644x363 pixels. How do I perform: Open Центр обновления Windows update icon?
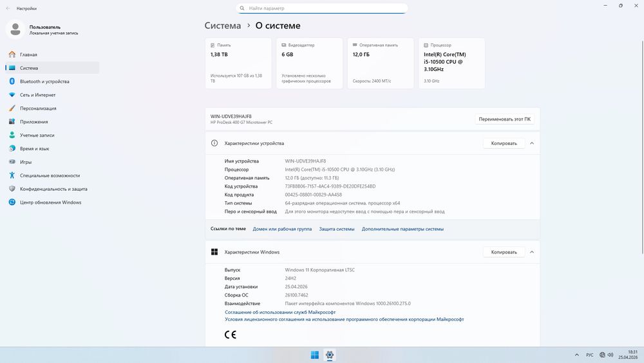pos(12,202)
